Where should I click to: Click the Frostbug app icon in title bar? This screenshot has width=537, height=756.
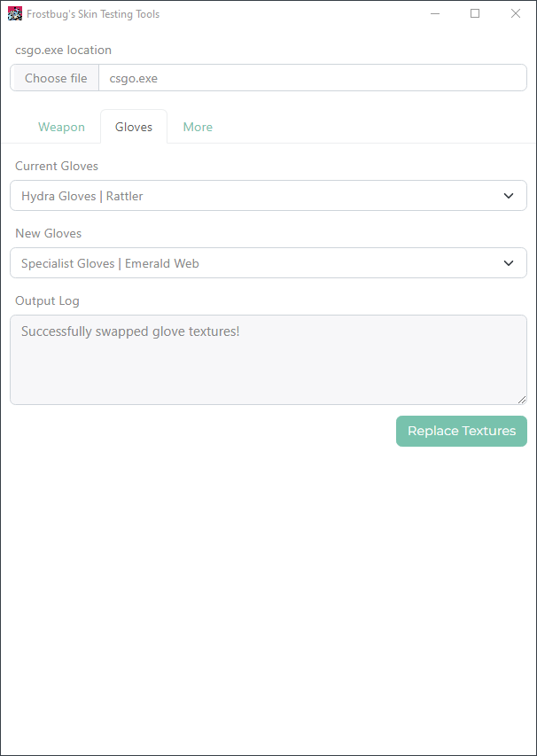pos(15,13)
